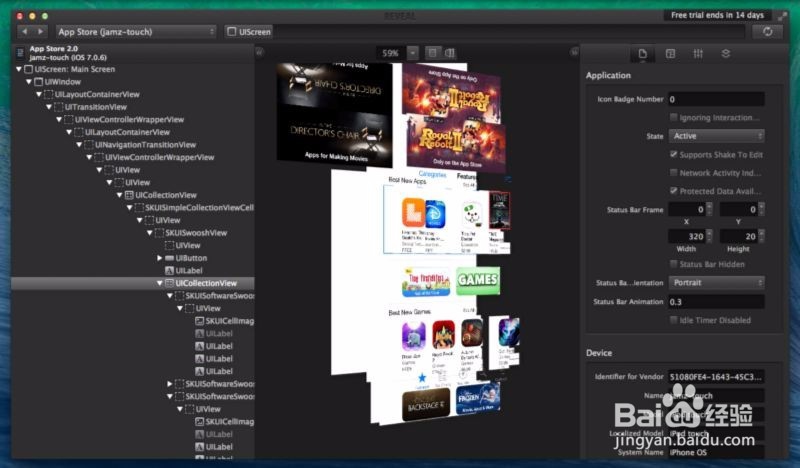Toggle Protected Data Available checkbox

tap(673, 191)
